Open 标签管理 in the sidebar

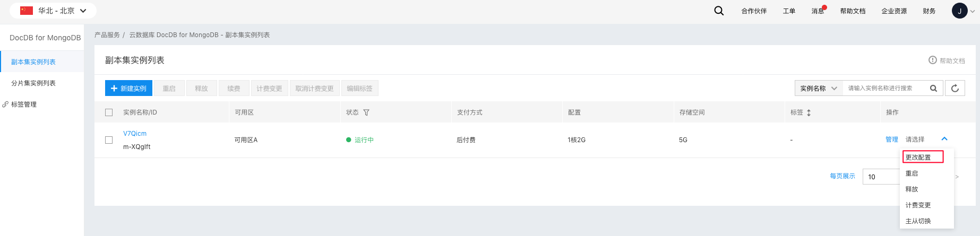[x=24, y=104]
